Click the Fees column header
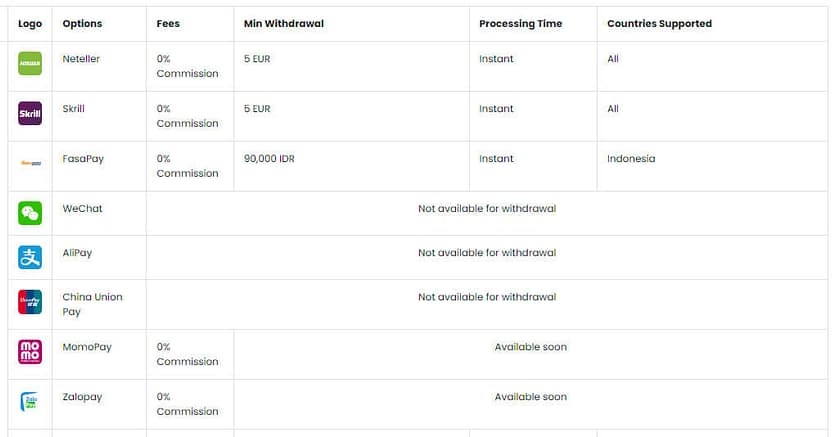The image size is (840, 437). [169, 24]
